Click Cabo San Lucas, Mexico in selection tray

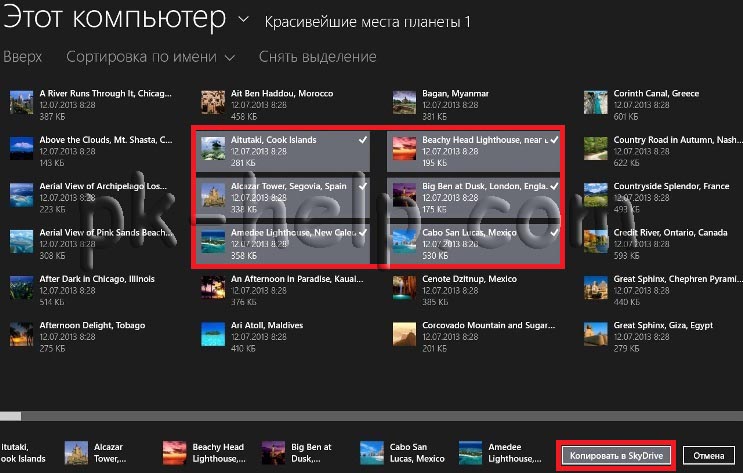coord(402,453)
